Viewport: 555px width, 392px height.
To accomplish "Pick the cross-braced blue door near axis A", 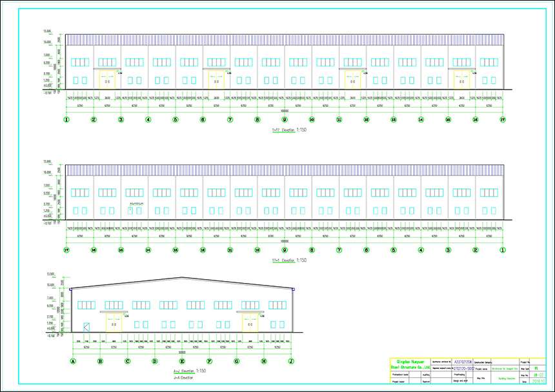I will click(x=86, y=328).
